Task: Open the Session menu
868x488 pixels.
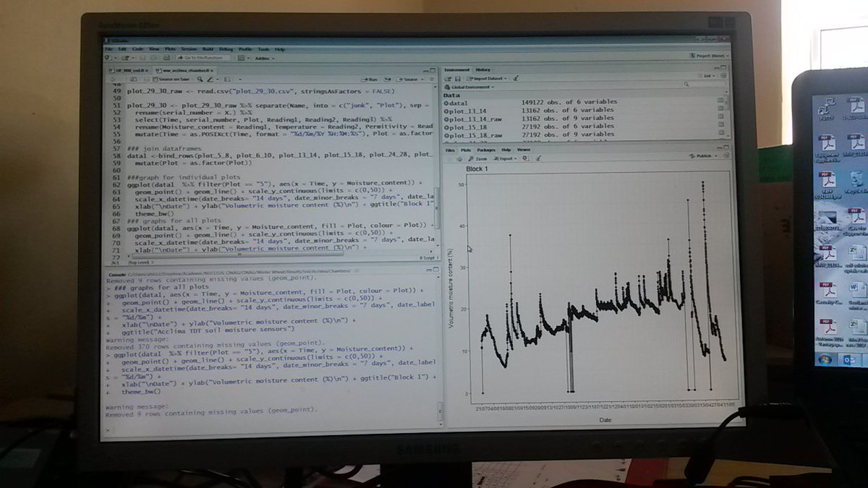Action: (x=189, y=48)
